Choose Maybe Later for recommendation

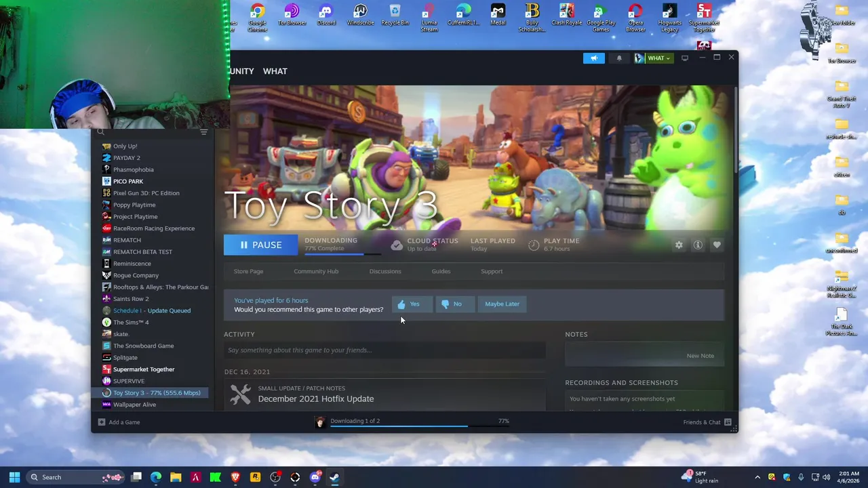click(502, 304)
